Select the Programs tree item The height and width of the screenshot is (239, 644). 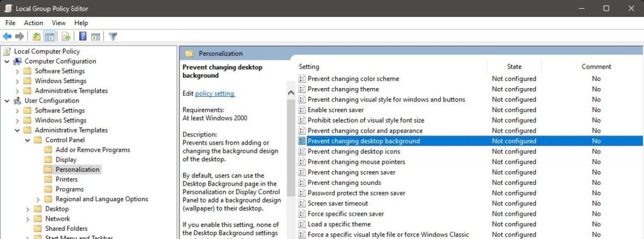coord(69,189)
